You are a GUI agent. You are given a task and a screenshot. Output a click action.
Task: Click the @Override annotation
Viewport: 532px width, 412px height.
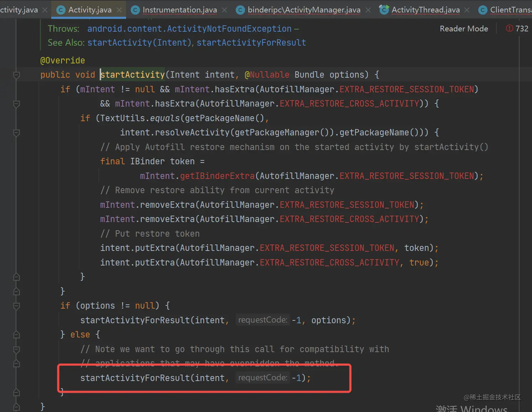click(x=63, y=61)
